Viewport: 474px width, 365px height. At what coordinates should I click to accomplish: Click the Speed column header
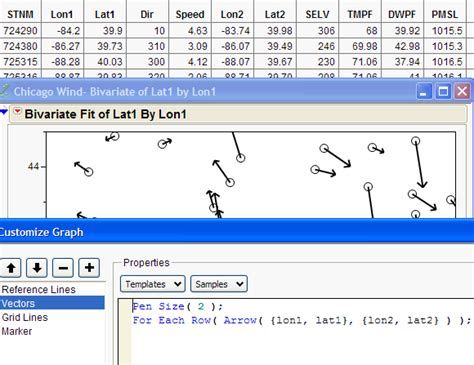190,14
